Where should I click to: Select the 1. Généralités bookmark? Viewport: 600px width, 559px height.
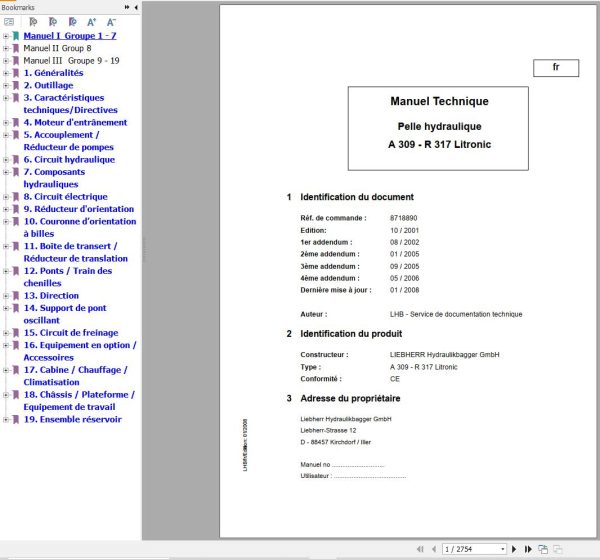coord(53,73)
